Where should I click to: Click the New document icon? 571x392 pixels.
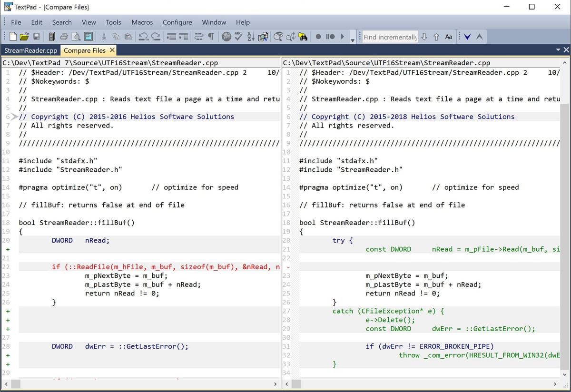pos(13,37)
